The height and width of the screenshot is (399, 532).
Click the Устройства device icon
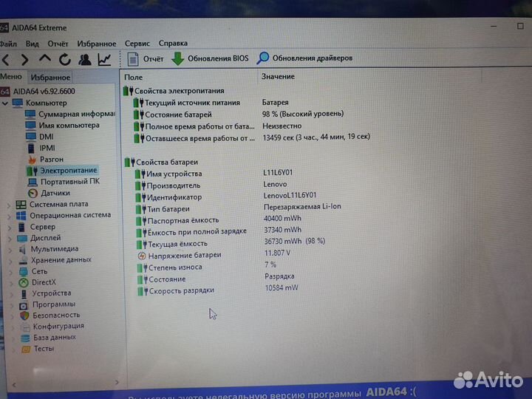click(x=24, y=293)
